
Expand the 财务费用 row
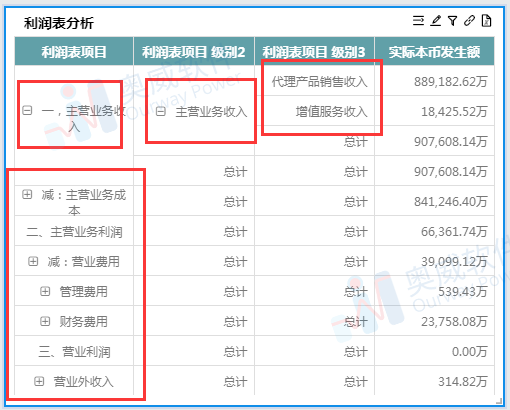click(45, 321)
